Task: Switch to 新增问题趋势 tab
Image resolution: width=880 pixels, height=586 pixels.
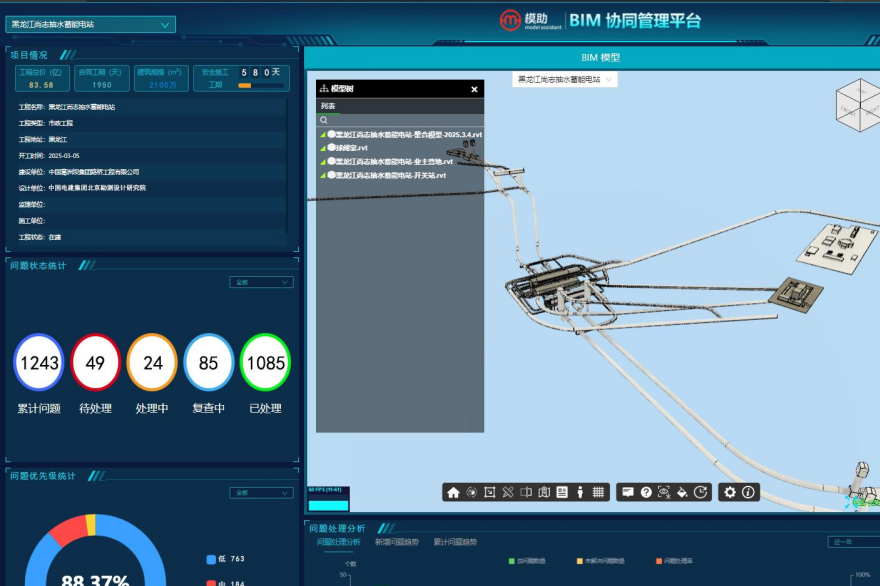Action: point(396,542)
